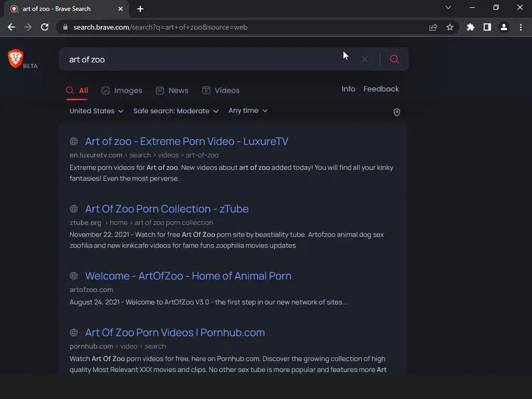Open the three-dot browser menu

[x=521, y=27]
